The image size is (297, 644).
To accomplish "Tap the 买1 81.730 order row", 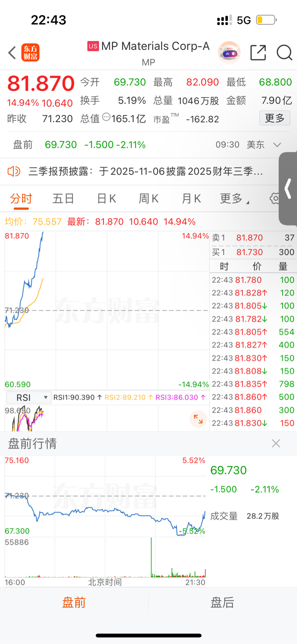I will (x=253, y=252).
